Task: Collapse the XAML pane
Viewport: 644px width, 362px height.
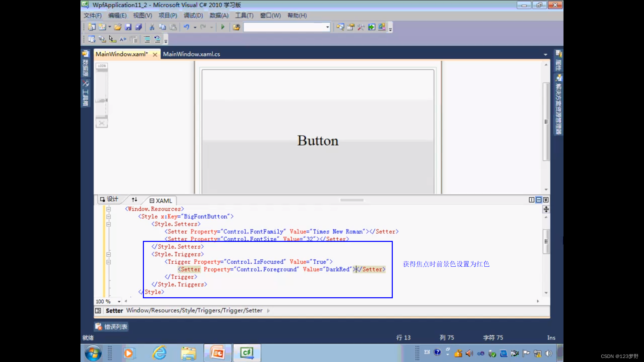Action: click(x=546, y=200)
